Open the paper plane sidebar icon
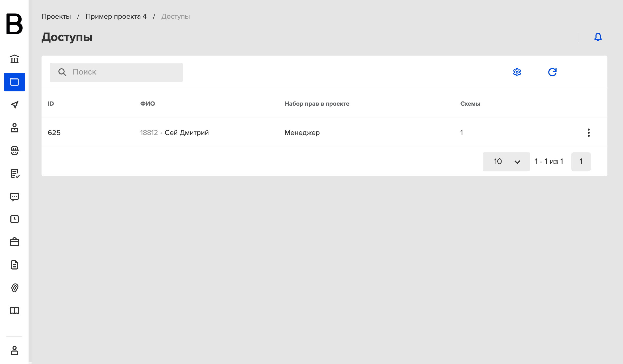623x364 pixels. [15, 105]
